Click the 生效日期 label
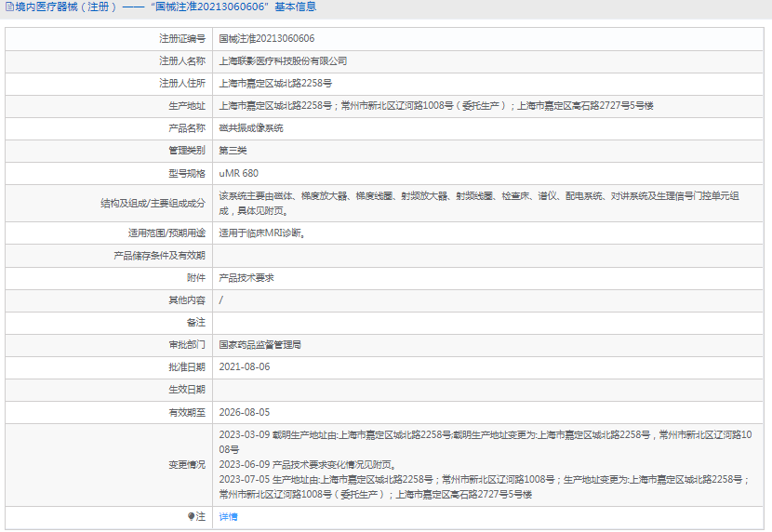The height and width of the screenshot is (532, 772). (187, 390)
